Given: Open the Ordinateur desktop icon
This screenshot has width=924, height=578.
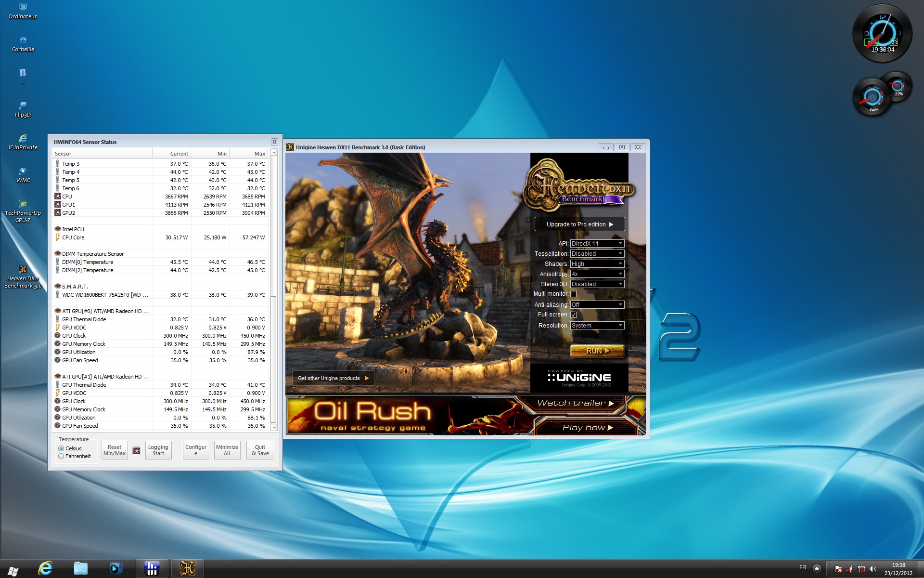Looking at the screenshot, I should [23, 11].
